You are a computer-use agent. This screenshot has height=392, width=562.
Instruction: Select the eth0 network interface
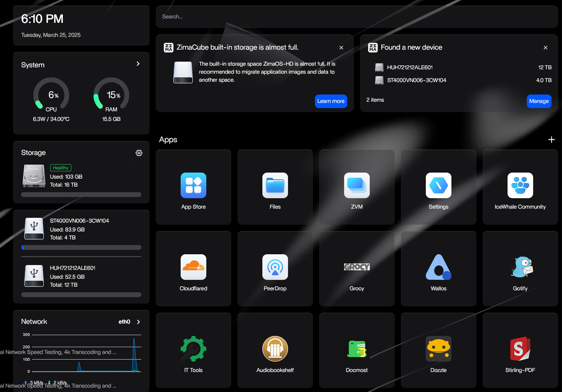point(124,322)
